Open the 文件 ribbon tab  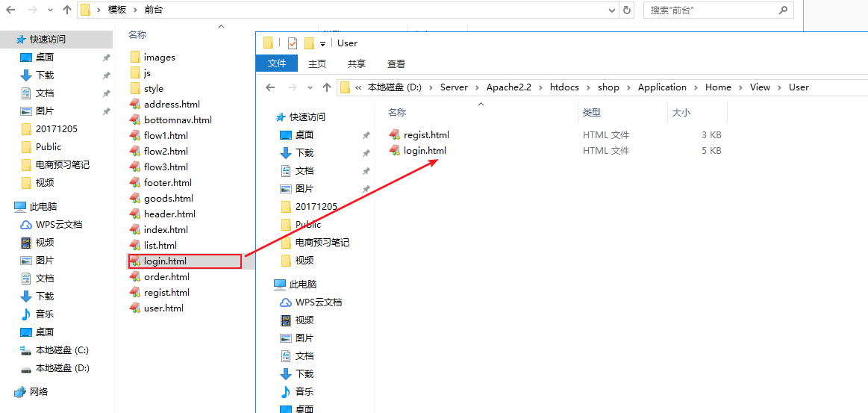(277, 64)
